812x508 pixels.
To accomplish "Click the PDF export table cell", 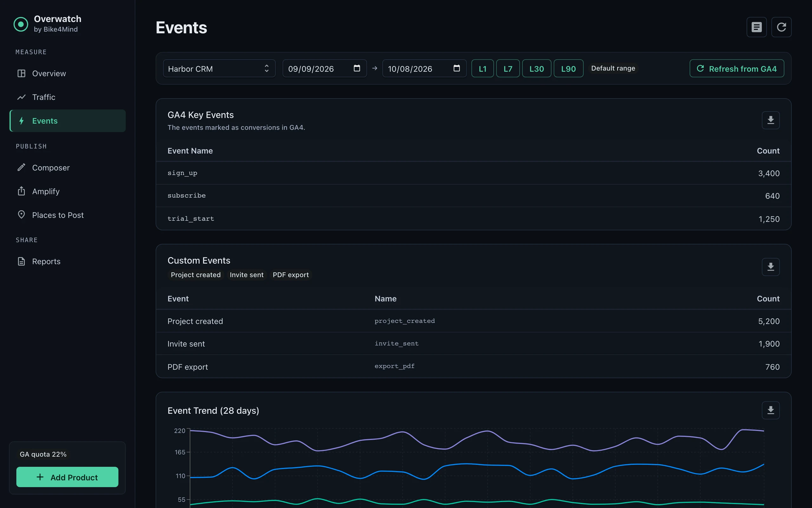I will coord(187,367).
